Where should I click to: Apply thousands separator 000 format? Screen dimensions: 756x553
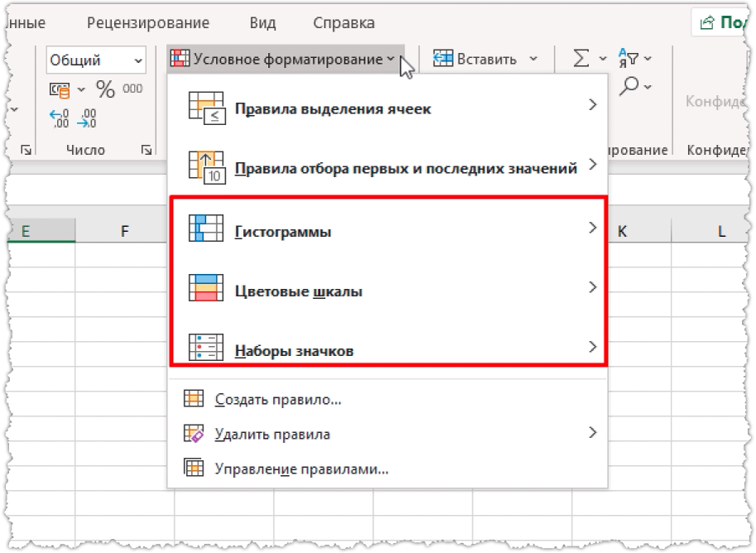[x=132, y=89]
